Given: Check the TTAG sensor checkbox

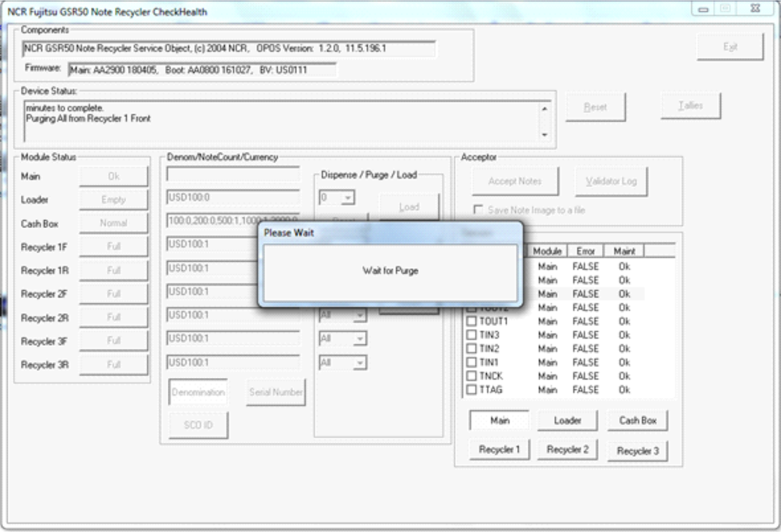Looking at the screenshot, I should pyautogui.click(x=471, y=389).
